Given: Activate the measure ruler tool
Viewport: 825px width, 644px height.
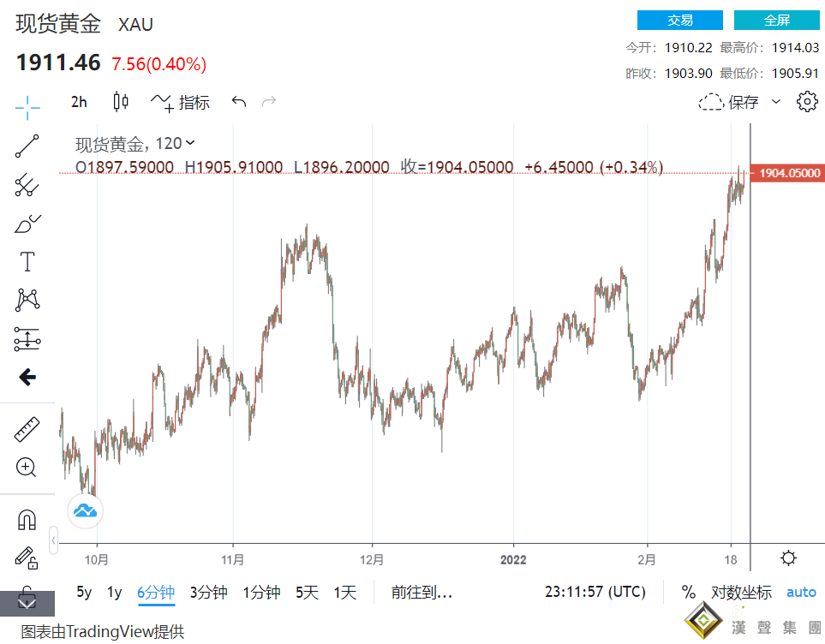Looking at the screenshot, I should [27, 429].
